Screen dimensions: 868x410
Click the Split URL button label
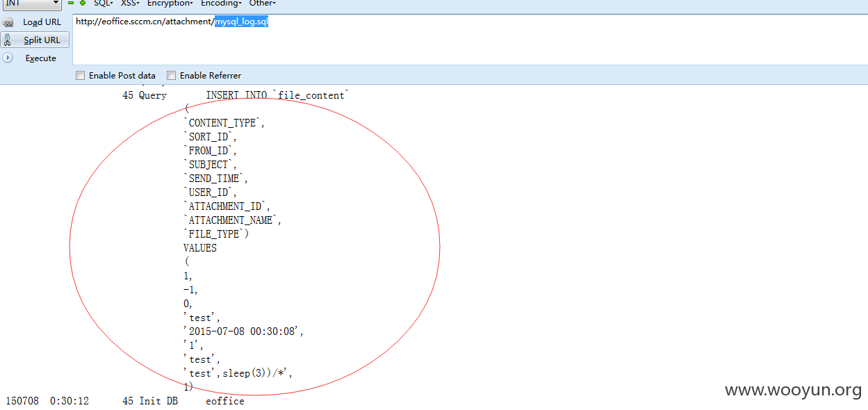[42, 40]
